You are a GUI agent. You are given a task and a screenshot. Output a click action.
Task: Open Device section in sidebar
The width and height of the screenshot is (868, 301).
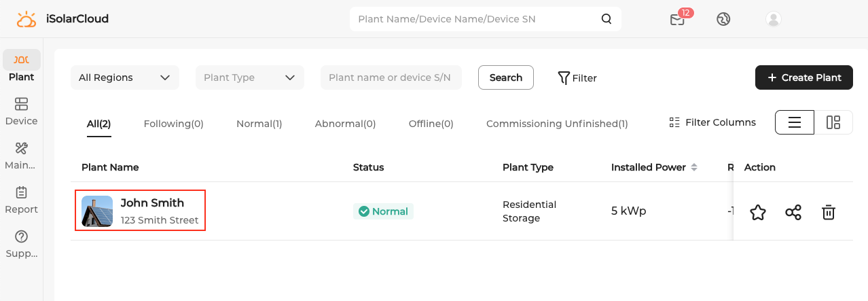[21, 111]
